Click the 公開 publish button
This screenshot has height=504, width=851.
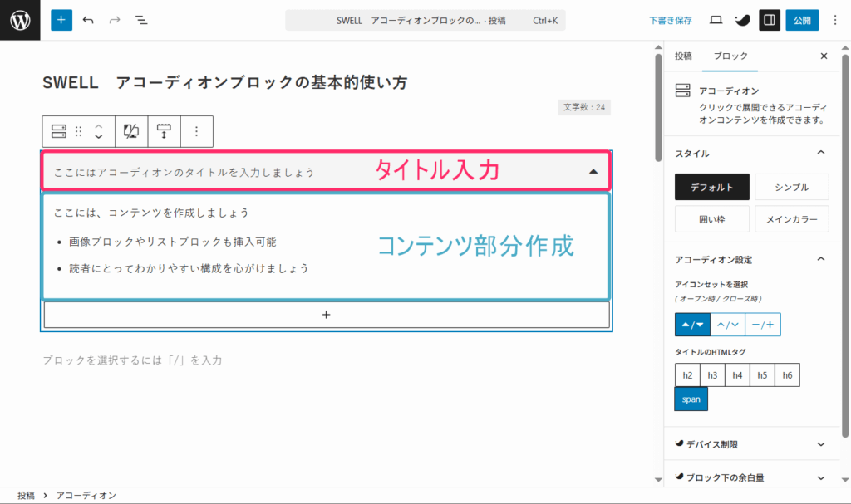click(x=802, y=20)
